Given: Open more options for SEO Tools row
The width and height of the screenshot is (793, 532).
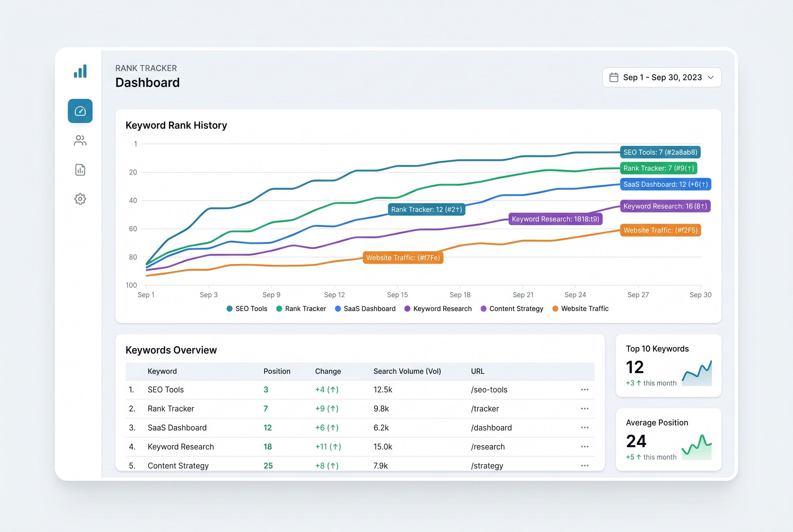Looking at the screenshot, I should 584,390.
